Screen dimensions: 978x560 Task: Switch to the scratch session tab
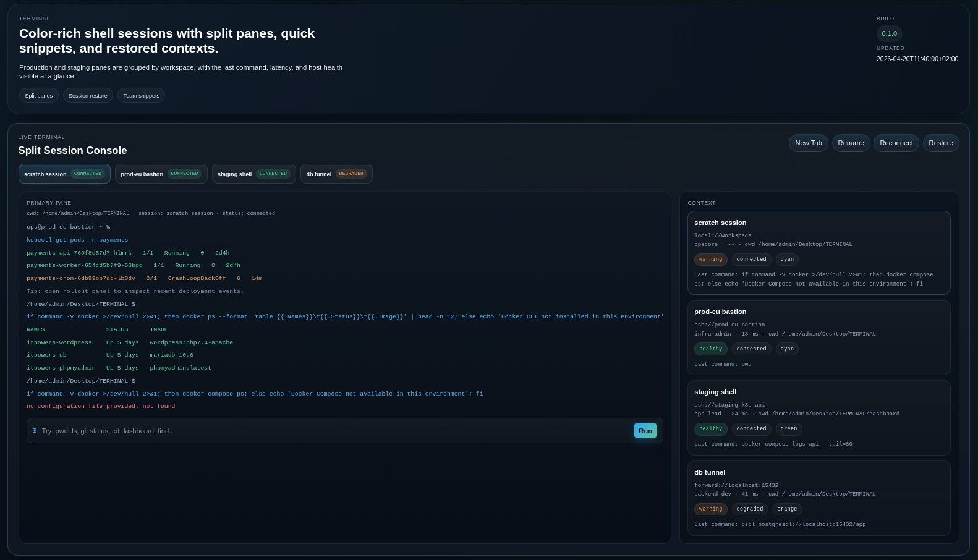[x=64, y=174]
